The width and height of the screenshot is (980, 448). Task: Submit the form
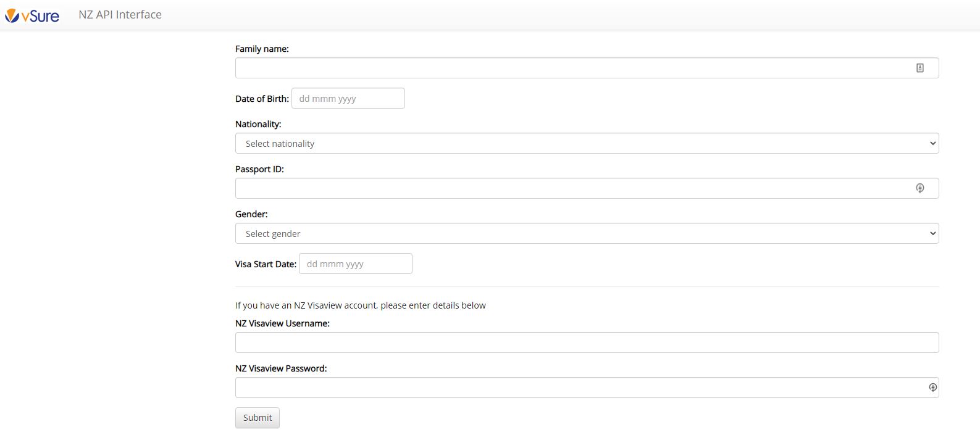pos(258,418)
